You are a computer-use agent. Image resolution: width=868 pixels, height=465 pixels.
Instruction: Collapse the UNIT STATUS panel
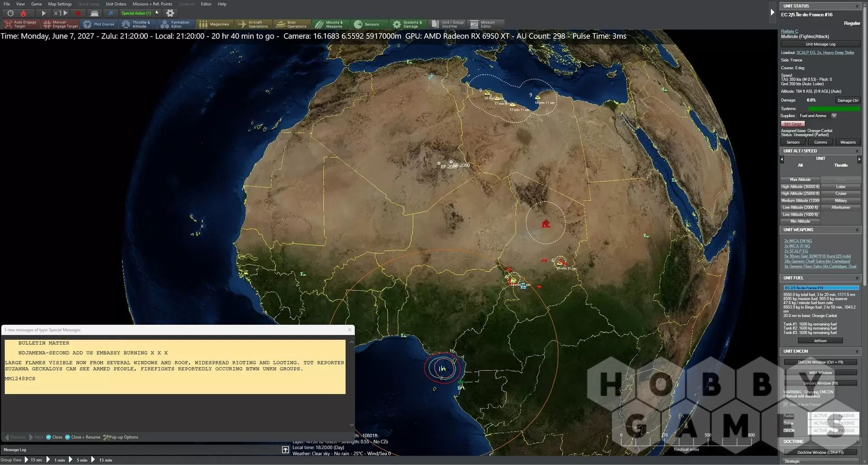857,6
